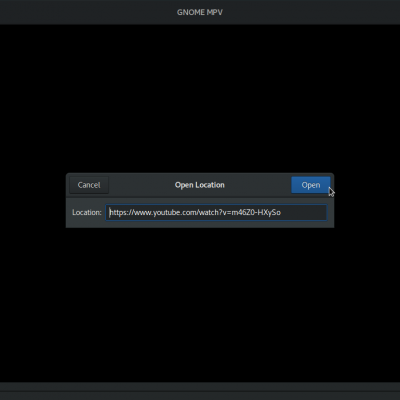Click the Open Location dialog title
This screenshot has width=400, height=400.
pyautogui.click(x=200, y=185)
